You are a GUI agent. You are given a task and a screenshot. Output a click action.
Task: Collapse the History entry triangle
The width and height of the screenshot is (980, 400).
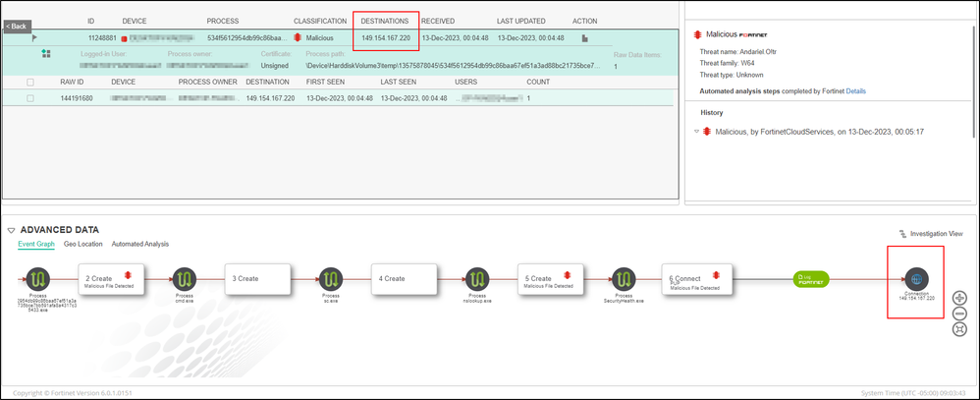point(697,132)
